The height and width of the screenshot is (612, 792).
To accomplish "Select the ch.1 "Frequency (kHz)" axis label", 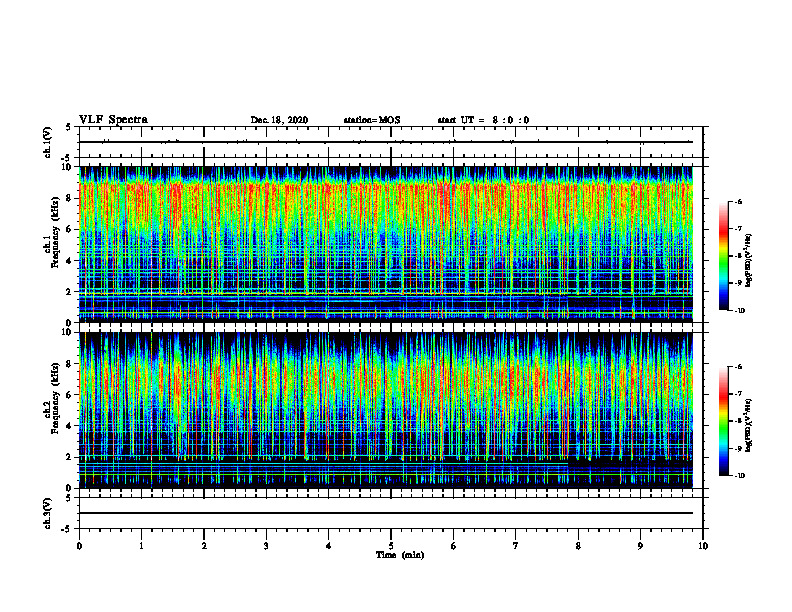I will [x=55, y=234].
